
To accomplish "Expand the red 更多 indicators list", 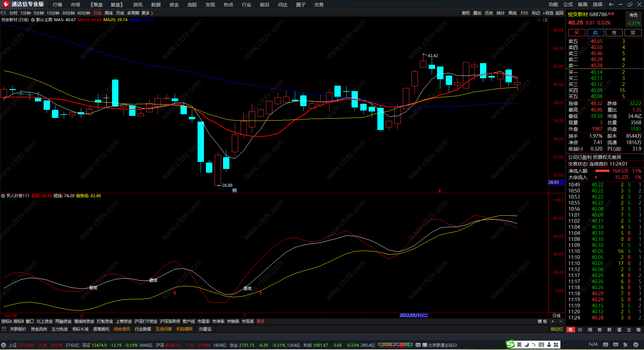I will pyautogui.click(x=261, y=321).
